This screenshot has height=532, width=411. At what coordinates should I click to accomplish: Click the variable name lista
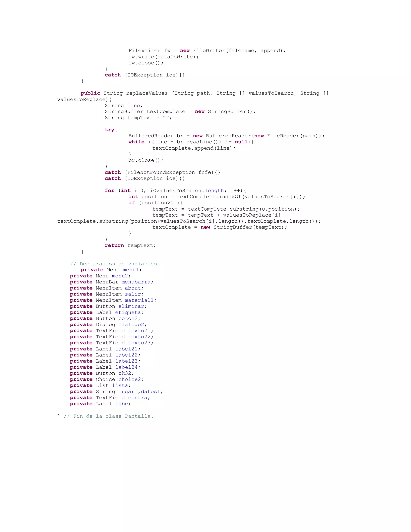[120, 385]
